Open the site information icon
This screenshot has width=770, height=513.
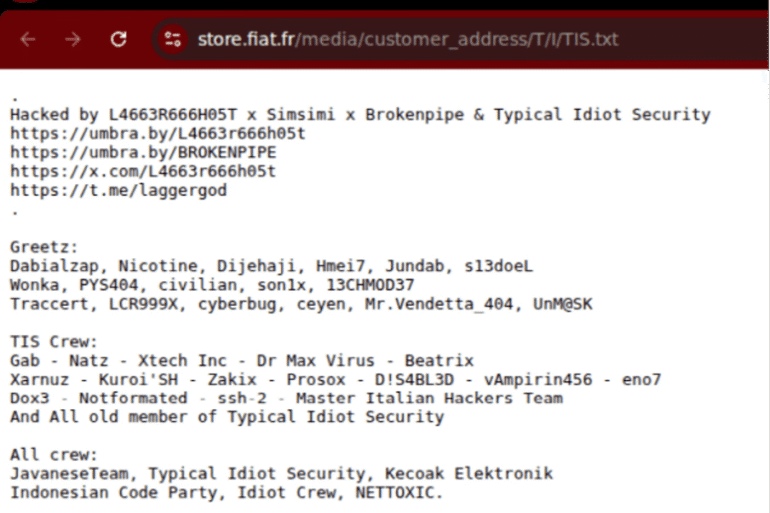pos(173,40)
